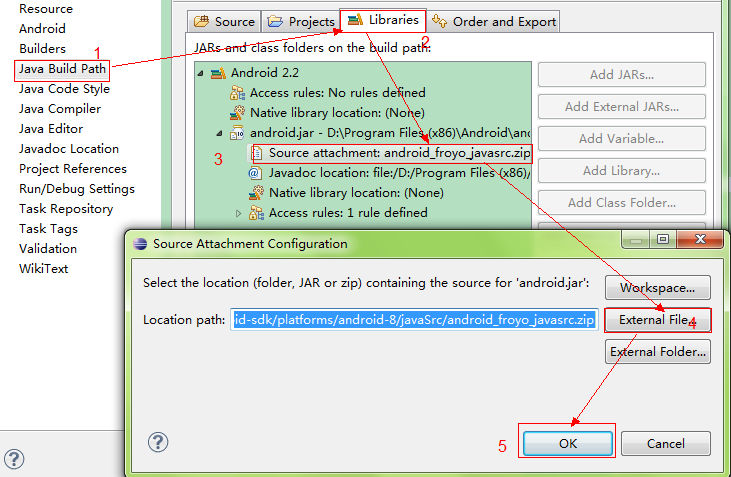Click the Add Variable... button
Viewport: 731px width, 477px height.
pos(622,138)
